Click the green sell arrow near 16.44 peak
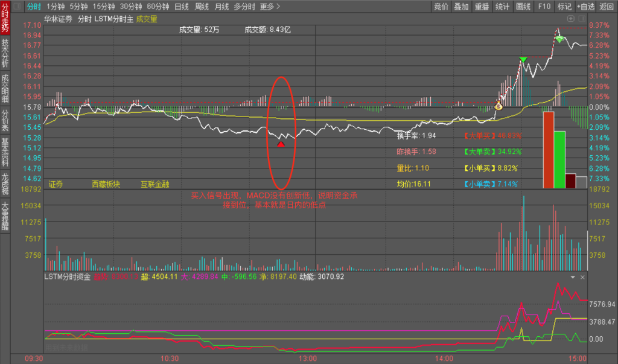The width and height of the screenshot is (618, 364). pos(523,60)
